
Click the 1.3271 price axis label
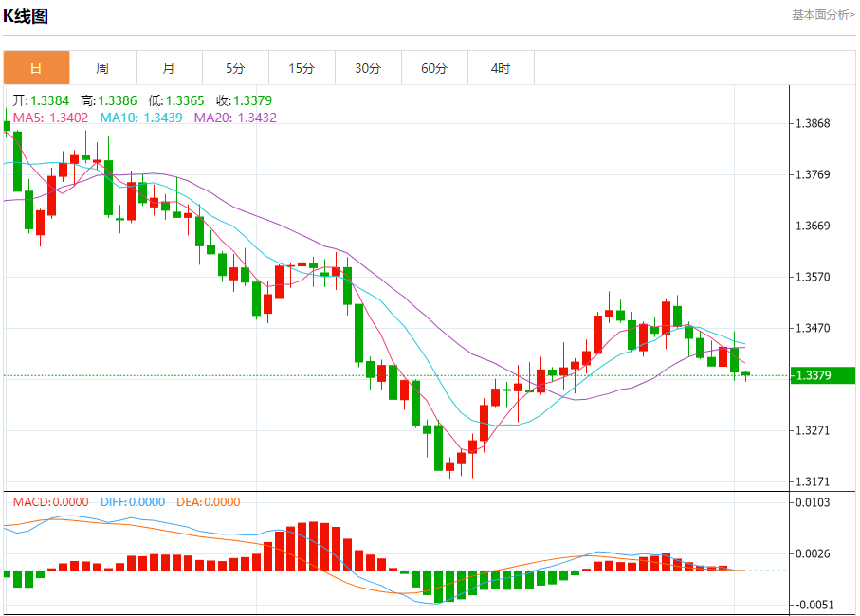pyautogui.click(x=813, y=430)
